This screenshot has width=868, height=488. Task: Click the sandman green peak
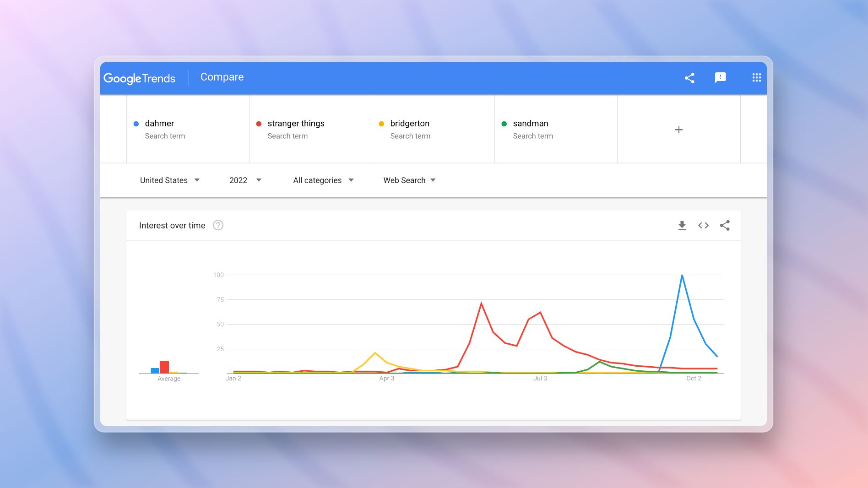pyautogui.click(x=599, y=362)
